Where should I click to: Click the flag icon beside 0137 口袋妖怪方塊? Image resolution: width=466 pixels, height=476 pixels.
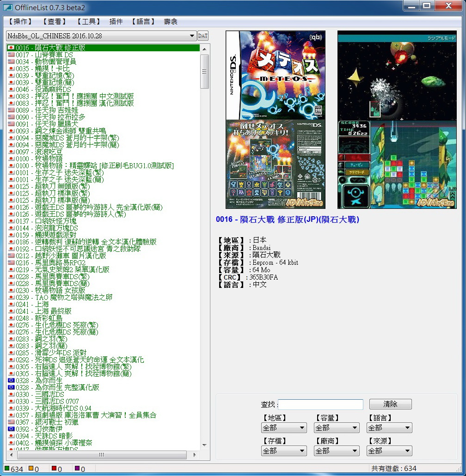pyautogui.click(x=11, y=221)
